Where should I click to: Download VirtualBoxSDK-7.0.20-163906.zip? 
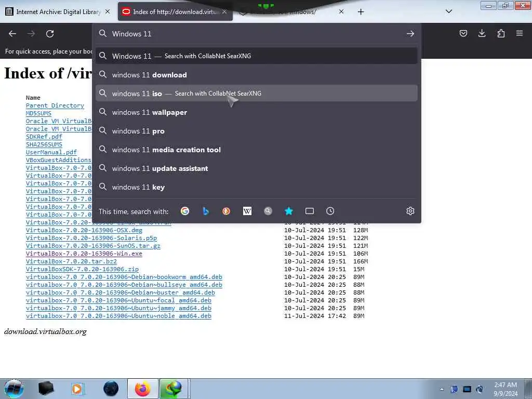click(82, 270)
